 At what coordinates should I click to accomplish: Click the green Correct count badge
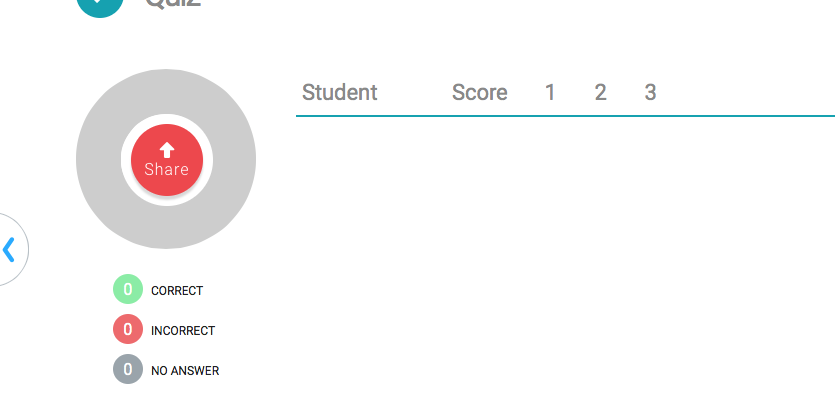tap(128, 290)
